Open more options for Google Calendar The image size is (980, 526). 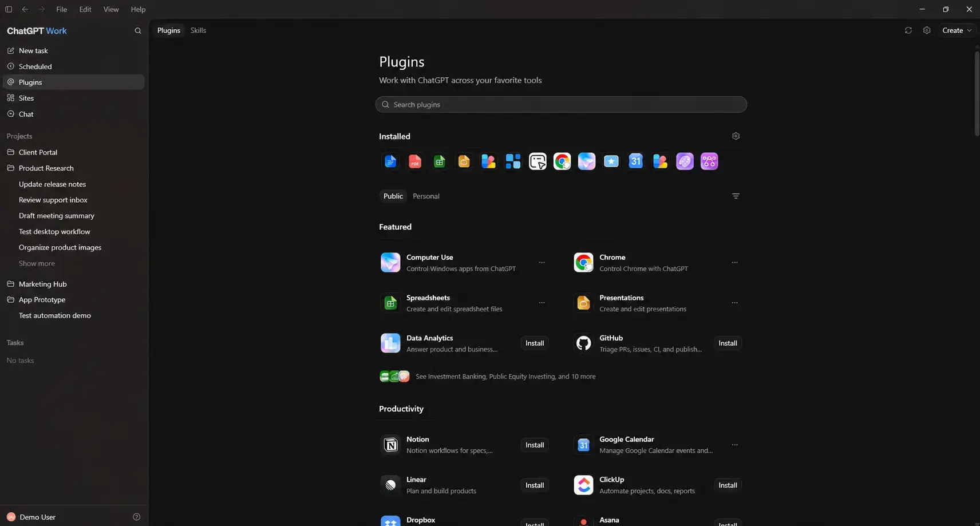click(x=735, y=445)
